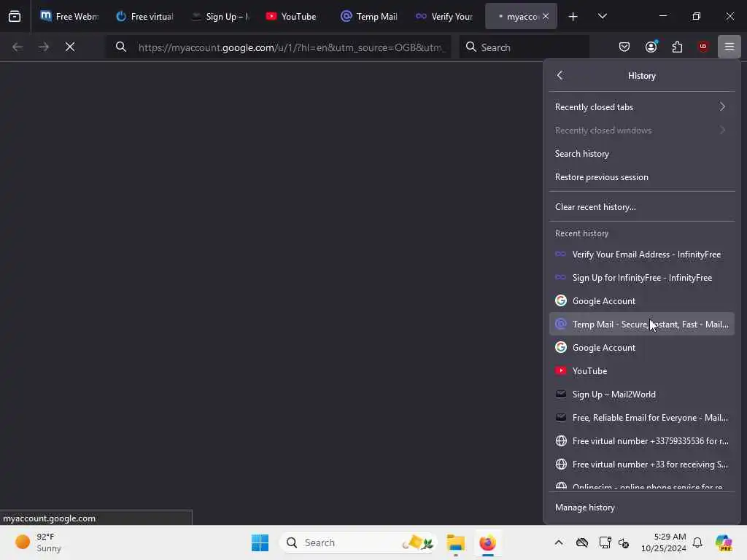The width and height of the screenshot is (747, 560).
Task: Open the Copilot preview icon
Action: pos(724,542)
